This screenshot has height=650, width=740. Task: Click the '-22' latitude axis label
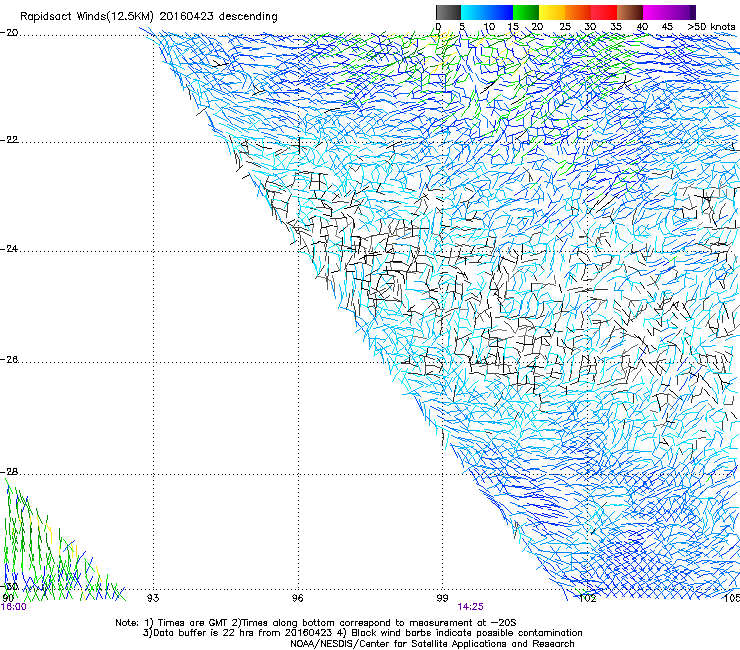click(9, 140)
